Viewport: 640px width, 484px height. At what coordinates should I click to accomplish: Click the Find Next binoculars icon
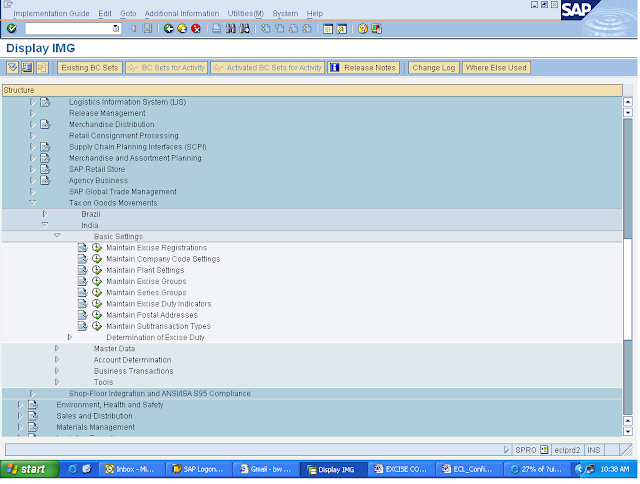pyautogui.click(x=244, y=29)
